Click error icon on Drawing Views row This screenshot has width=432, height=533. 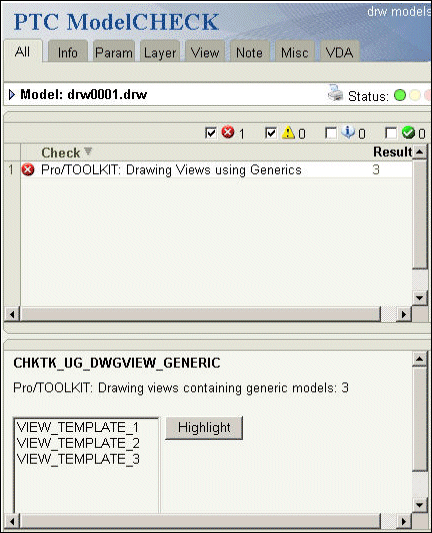(x=28, y=170)
